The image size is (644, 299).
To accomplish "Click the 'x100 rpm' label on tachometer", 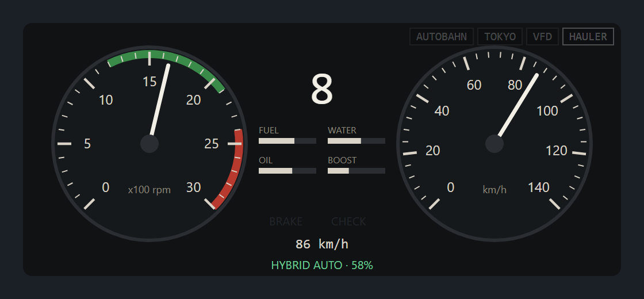I will point(149,190).
